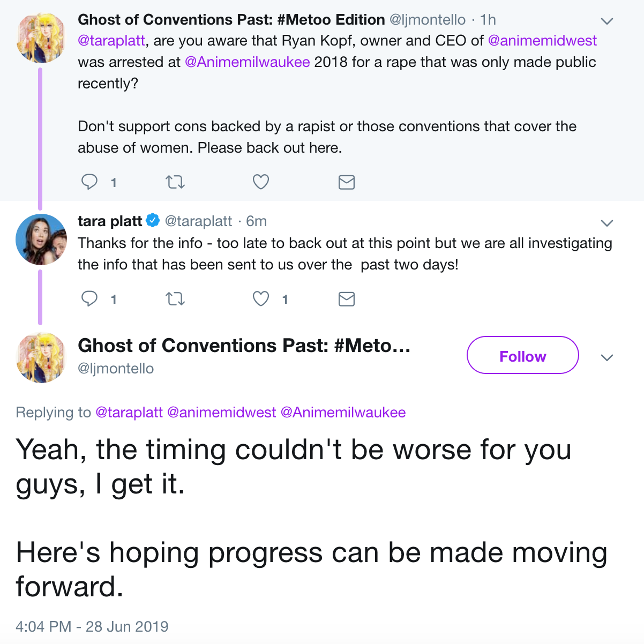
Task: Open the main tweet author's avatar
Action: tap(41, 357)
